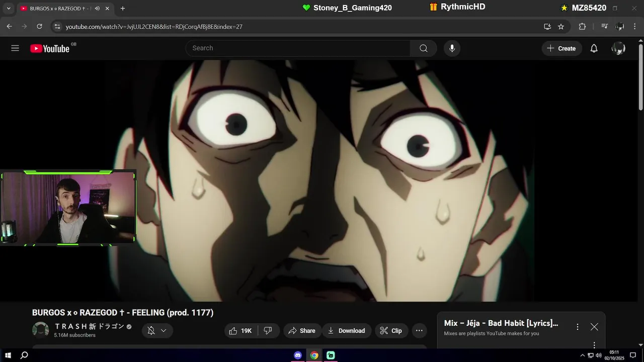Viewport: 644px width, 362px height.
Task: Install app icon in the address bar
Action: click(547, 26)
